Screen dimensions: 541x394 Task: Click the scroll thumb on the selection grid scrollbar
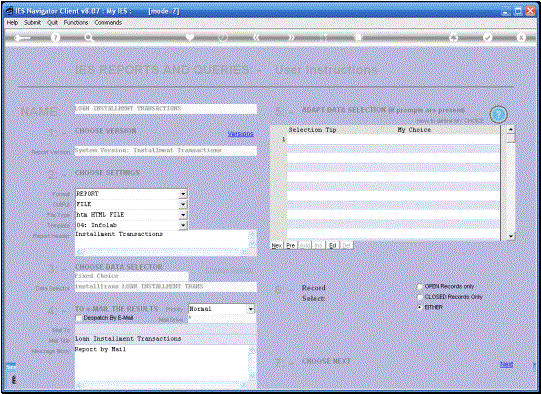(x=511, y=138)
